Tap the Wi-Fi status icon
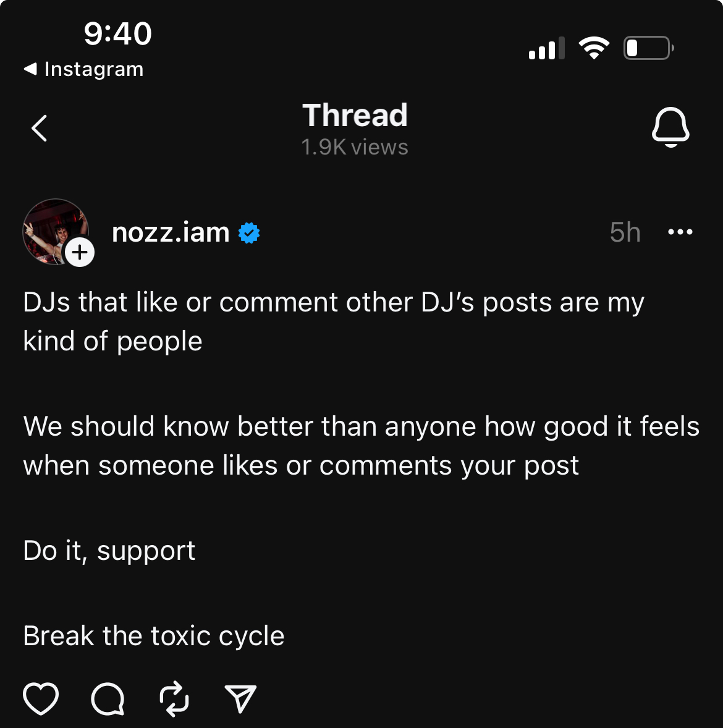The image size is (723, 728). click(x=594, y=48)
